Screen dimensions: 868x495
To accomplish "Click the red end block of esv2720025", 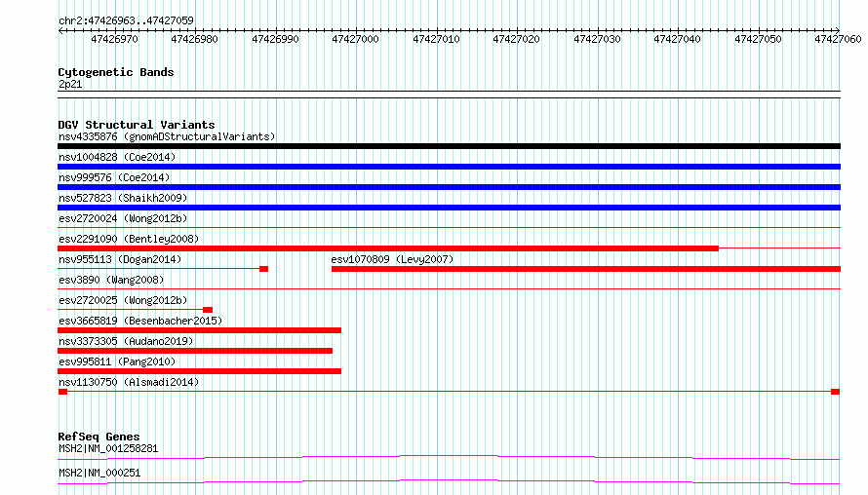I will [x=208, y=310].
